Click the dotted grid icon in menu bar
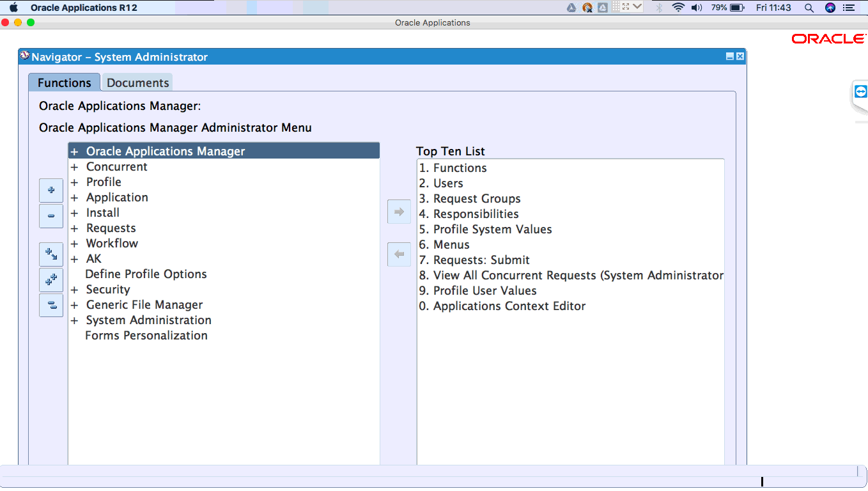The image size is (868, 491). click(x=616, y=6)
